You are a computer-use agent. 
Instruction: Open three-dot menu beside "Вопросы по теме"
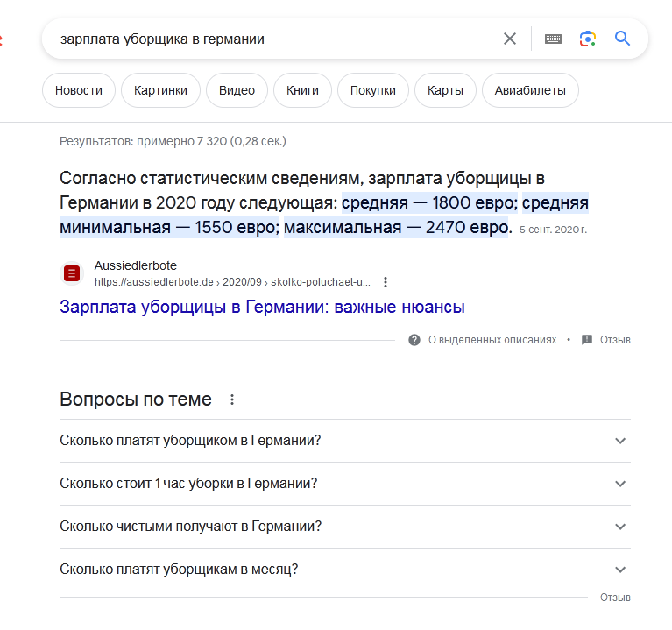click(232, 400)
